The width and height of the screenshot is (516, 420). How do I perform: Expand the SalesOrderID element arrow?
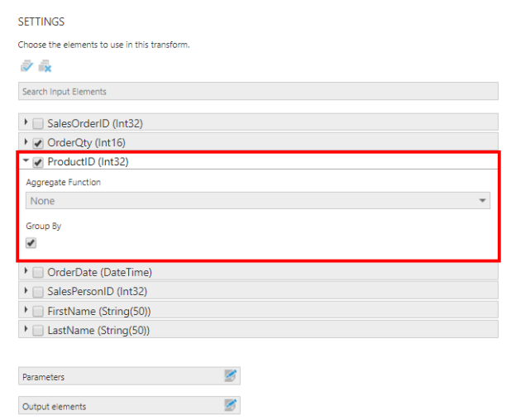pyautogui.click(x=26, y=123)
